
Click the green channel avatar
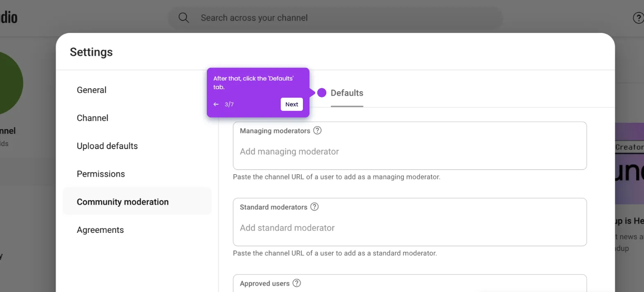click(9, 83)
